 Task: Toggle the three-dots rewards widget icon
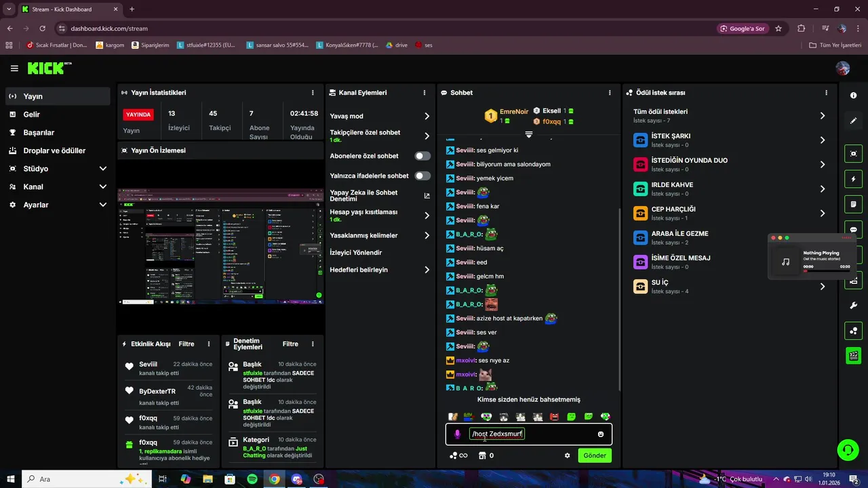(x=854, y=331)
